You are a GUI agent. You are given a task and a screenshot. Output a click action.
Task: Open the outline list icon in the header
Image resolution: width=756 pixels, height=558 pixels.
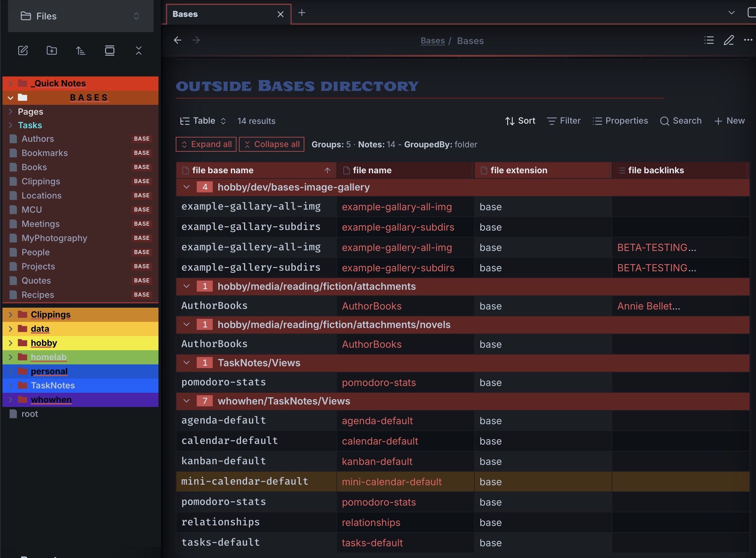pos(709,40)
